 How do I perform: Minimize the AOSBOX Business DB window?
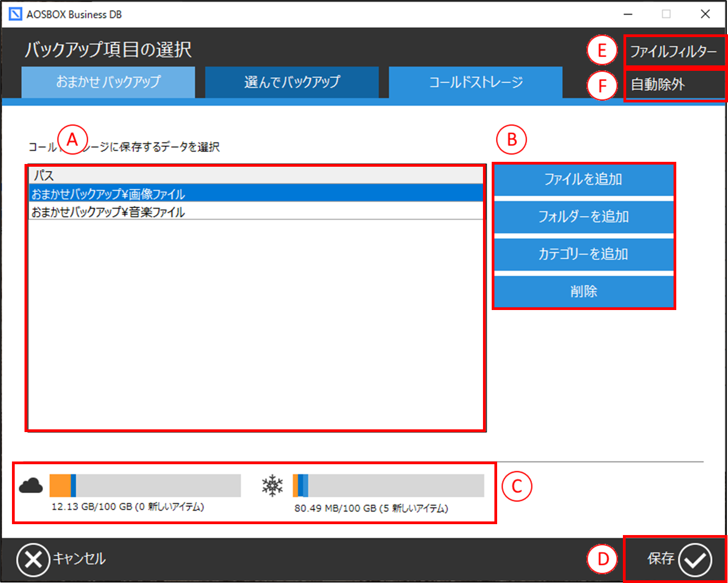[628, 14]
